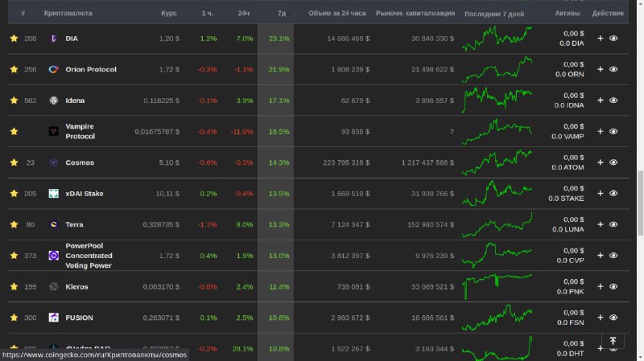Click eye icon in Idena row

613,101
